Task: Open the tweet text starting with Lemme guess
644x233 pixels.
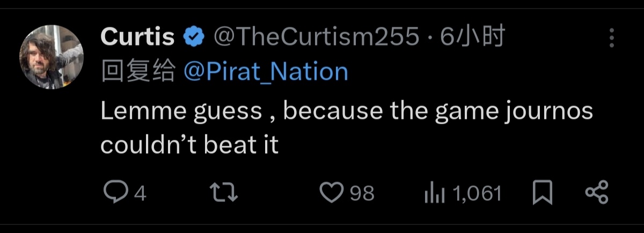Action: [x=346, y=111]
